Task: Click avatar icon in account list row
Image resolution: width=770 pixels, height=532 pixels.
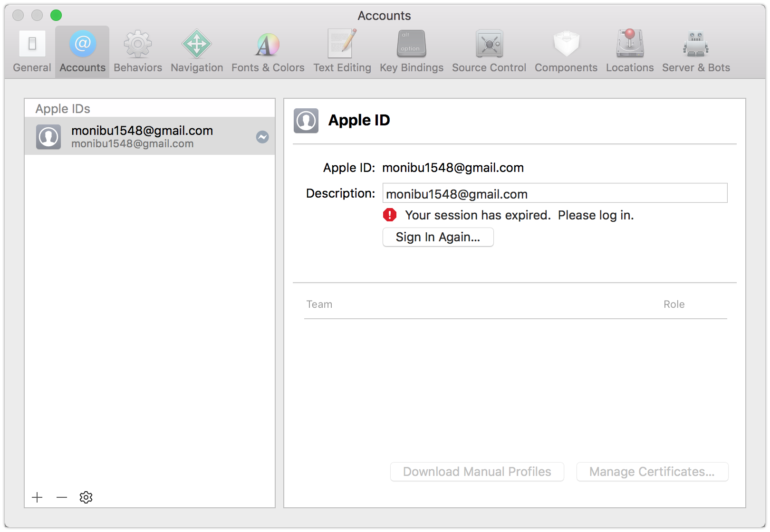Action: tap(48, 137)
